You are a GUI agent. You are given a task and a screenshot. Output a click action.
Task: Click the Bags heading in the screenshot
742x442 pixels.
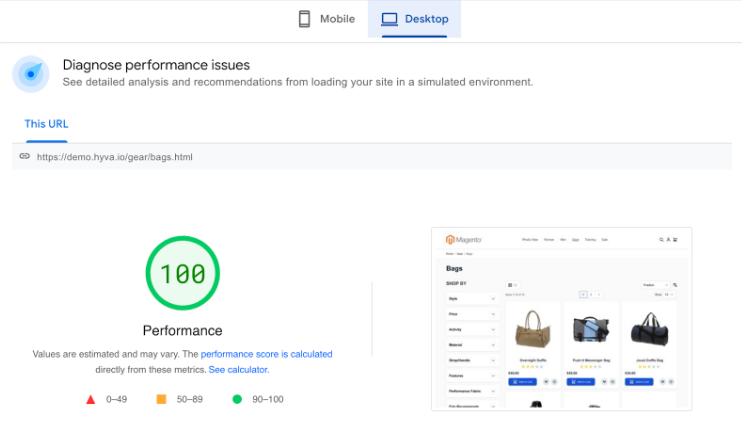pos(454,268)
